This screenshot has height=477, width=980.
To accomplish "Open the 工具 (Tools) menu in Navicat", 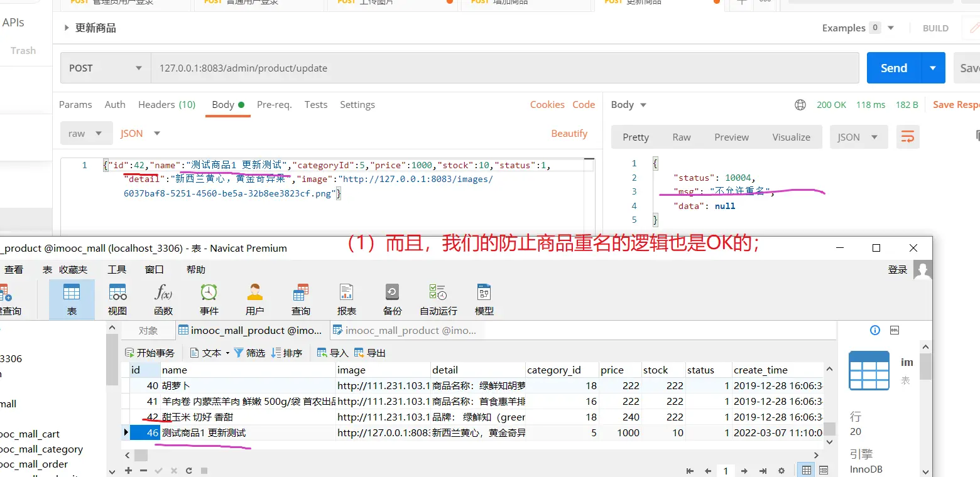I will pos(117,269).
